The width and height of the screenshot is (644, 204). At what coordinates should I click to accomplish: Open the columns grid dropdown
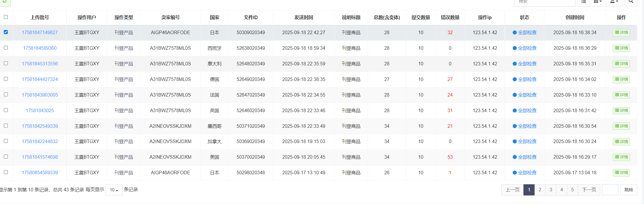(598, 2)
